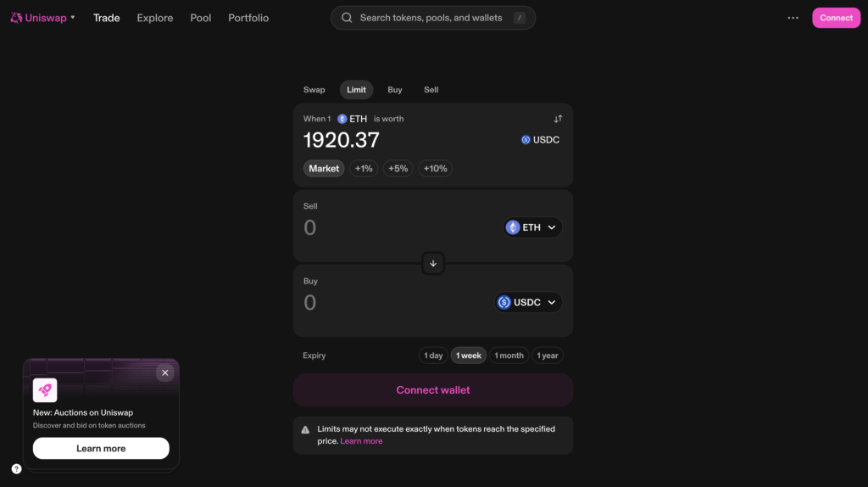Viewport: 868px width, 487px height.
Task: Click the rocket icon in Auctions card
Action: point(45,389)
